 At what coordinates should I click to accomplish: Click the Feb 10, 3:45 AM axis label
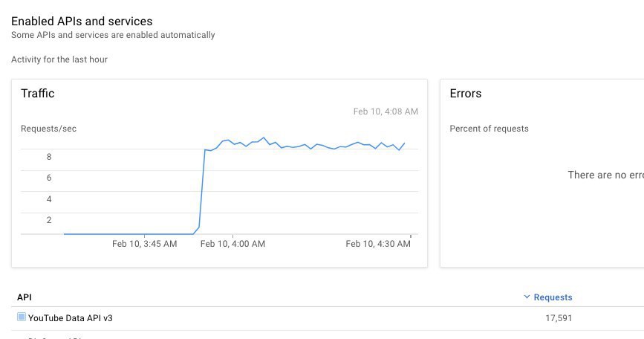point(144,244)
